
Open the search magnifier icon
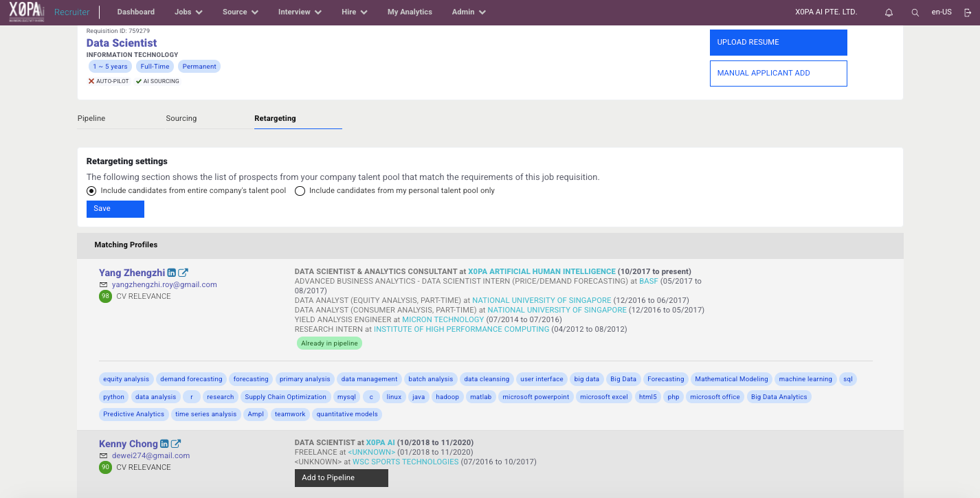coord(915,12)
